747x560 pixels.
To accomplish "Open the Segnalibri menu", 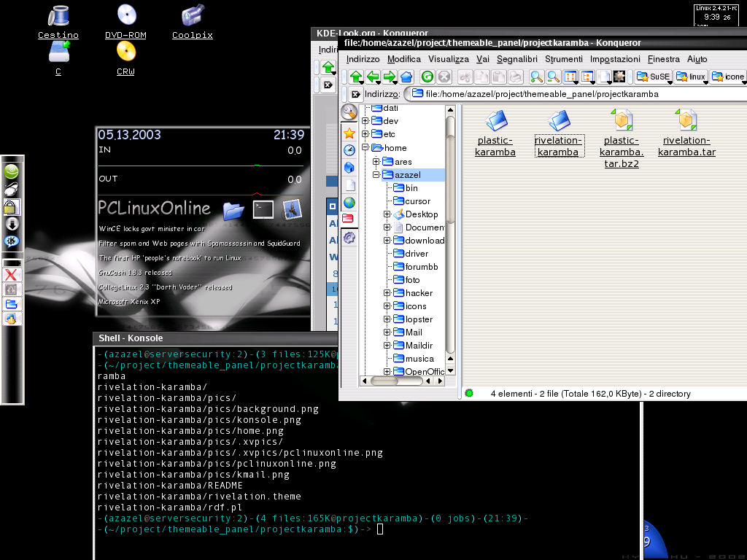I will click(517, 59).
